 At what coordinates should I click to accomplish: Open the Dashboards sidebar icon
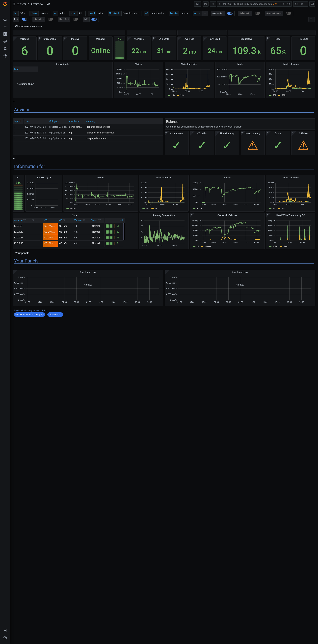pyautogui.click(x=5, y=34)
